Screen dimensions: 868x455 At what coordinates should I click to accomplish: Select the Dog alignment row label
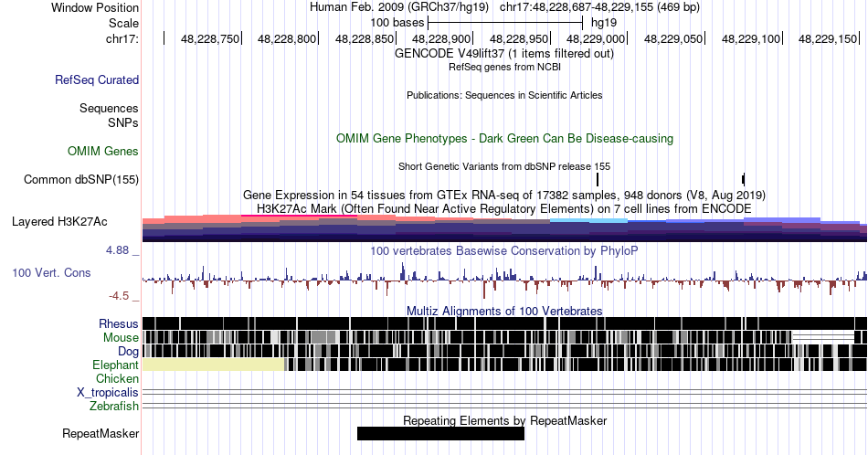pyautogui.click(x=128, y=352)
